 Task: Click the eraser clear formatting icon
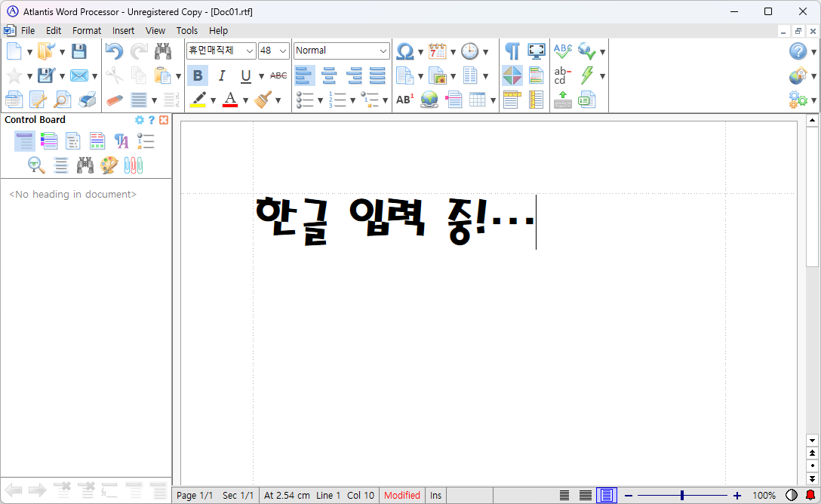pyautogui.click(x=114, y=100)
